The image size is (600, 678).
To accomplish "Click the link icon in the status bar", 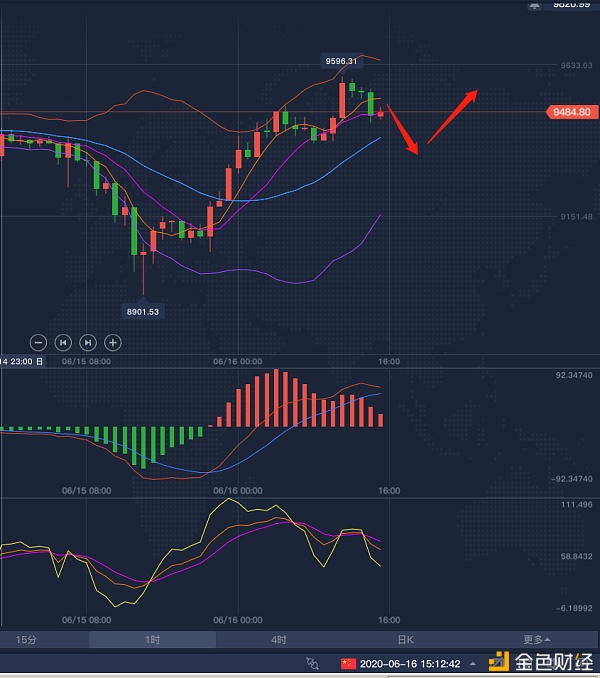I will [x=313, y=663].
